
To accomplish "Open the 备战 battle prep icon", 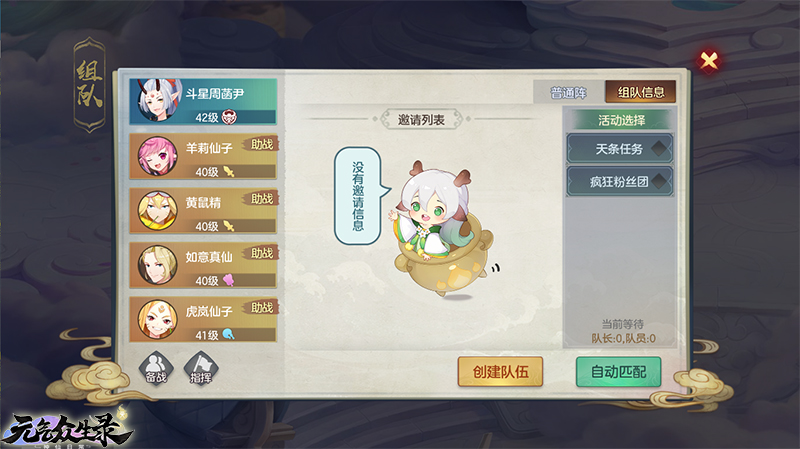I will (x=156, y=367).
